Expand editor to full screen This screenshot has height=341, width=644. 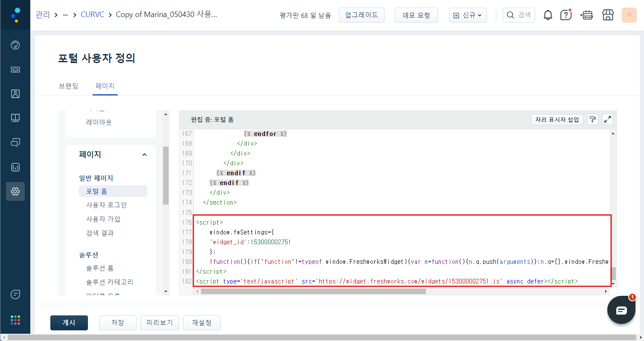click(608, 119)
